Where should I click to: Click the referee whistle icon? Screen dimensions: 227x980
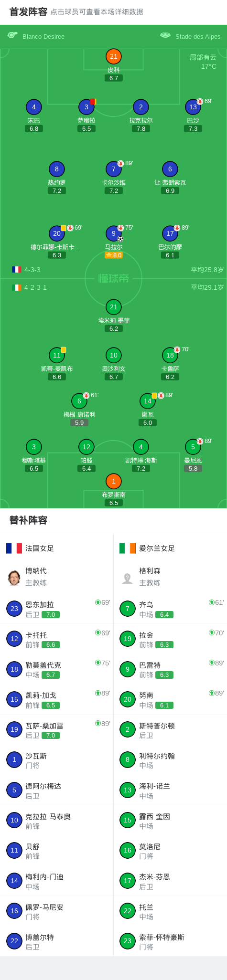pyautogui.click(x=12, y=35)
